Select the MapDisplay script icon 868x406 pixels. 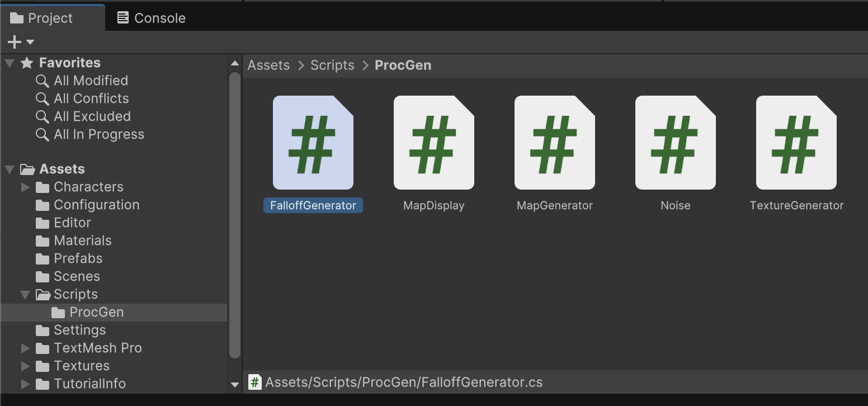433,143
